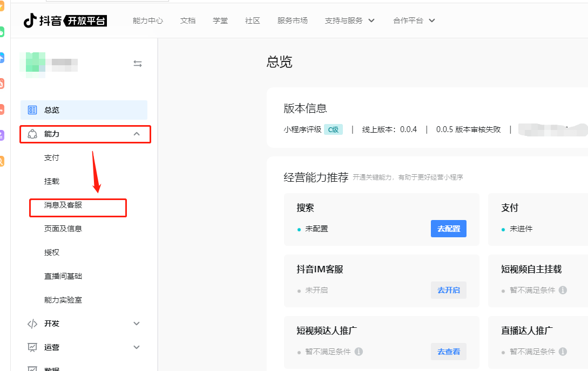Expand the 运营 menu chevron

(137, 347)
